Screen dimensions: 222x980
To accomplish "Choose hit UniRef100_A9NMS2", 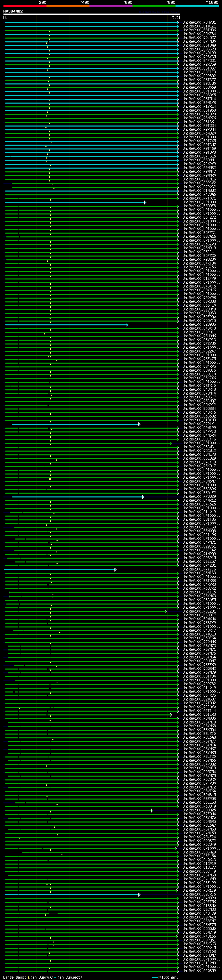I will pos(199,168).
